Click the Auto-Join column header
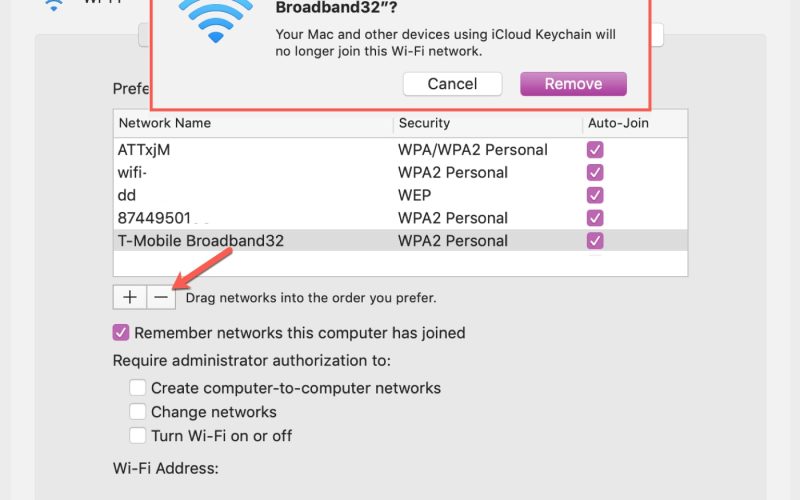The image size is (800, 500). point(633,123)
